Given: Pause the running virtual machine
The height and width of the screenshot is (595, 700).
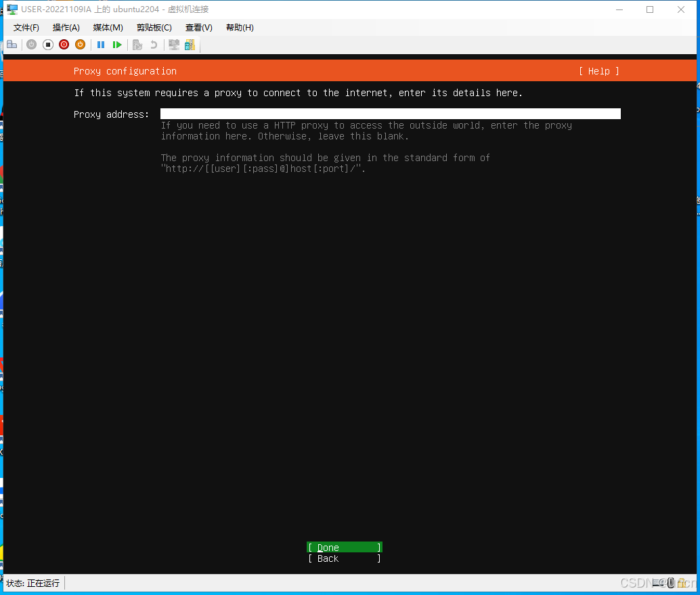Looking at the screenshot, I should 101,44.
